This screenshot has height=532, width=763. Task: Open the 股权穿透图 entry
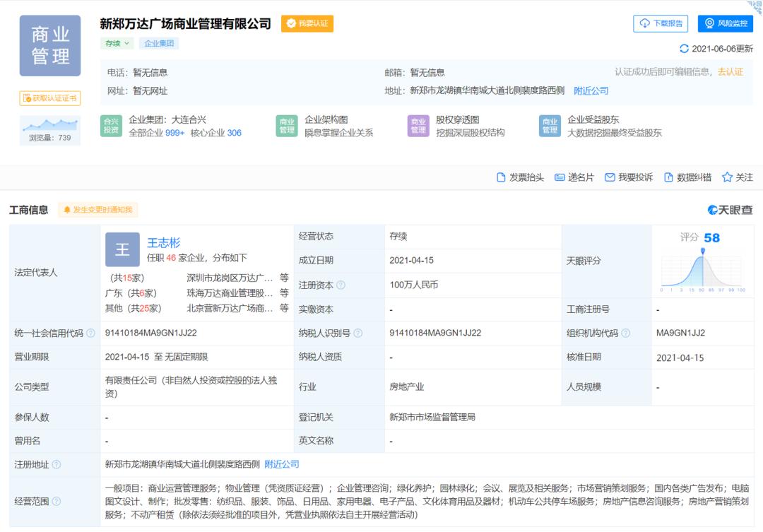point(457,119)
